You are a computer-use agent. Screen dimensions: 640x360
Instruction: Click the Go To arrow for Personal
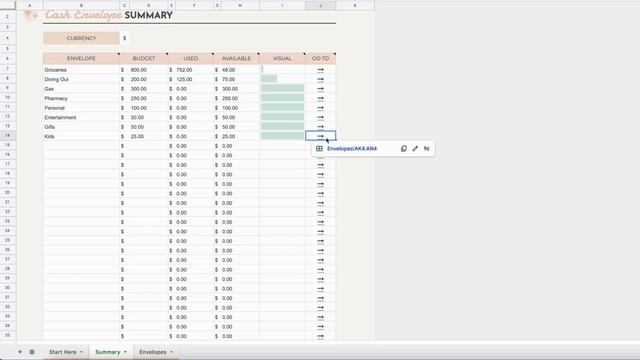[320, 108]
